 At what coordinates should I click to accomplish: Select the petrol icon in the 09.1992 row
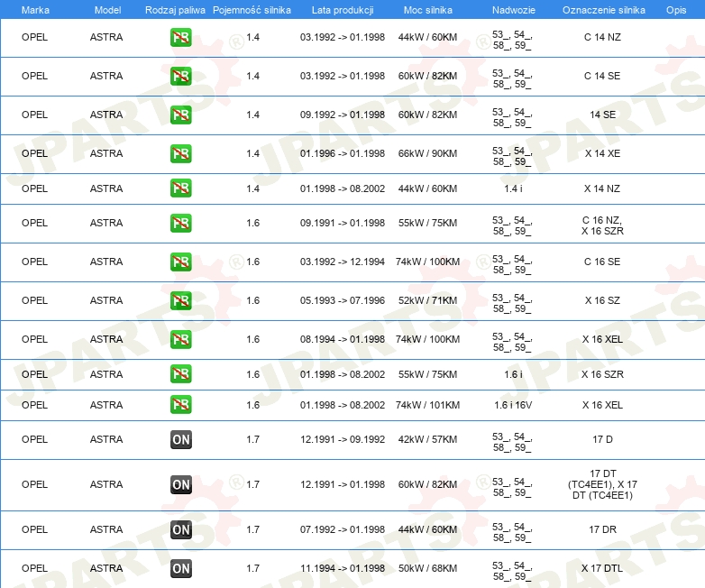180,115
